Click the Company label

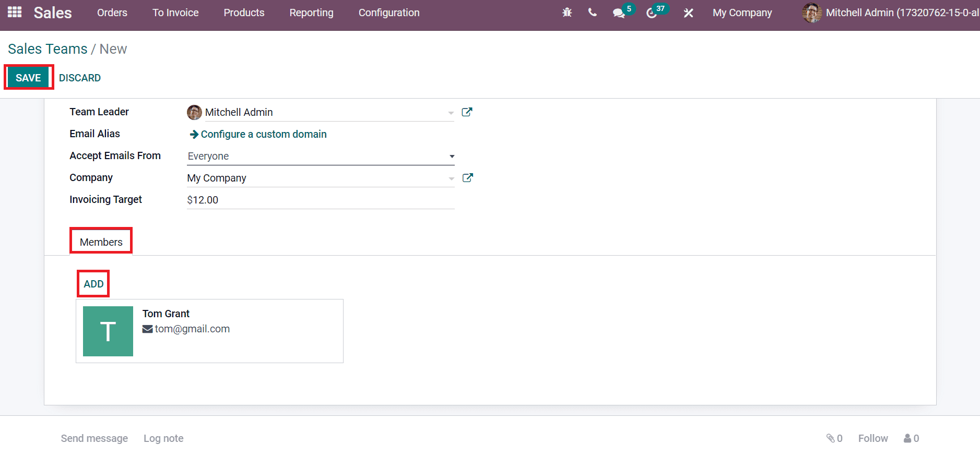point(91,177)
